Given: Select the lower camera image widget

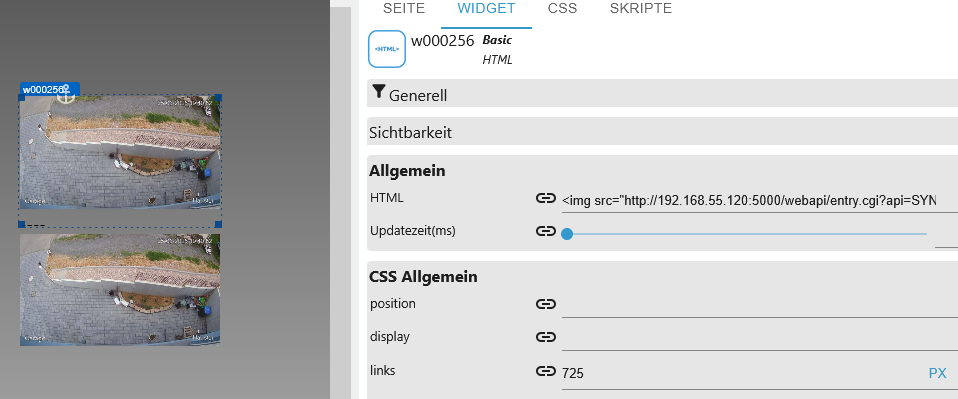Looking at the screenshot, I should [x=120, y=290].
